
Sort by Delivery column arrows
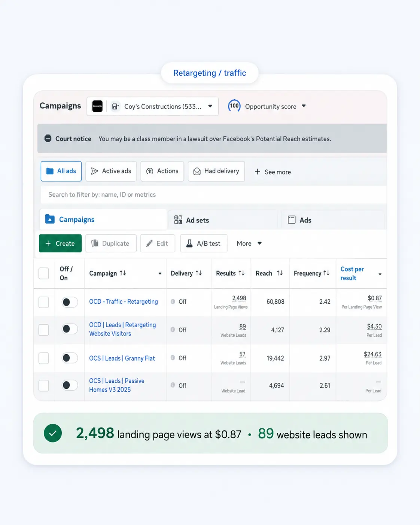pyautogui.click(x=199, y=273)
